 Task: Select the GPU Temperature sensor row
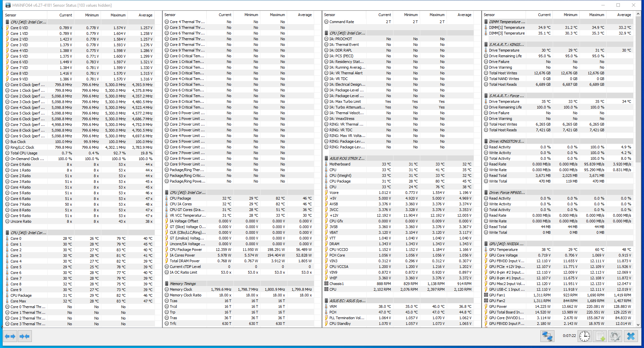tap(558, 250)
